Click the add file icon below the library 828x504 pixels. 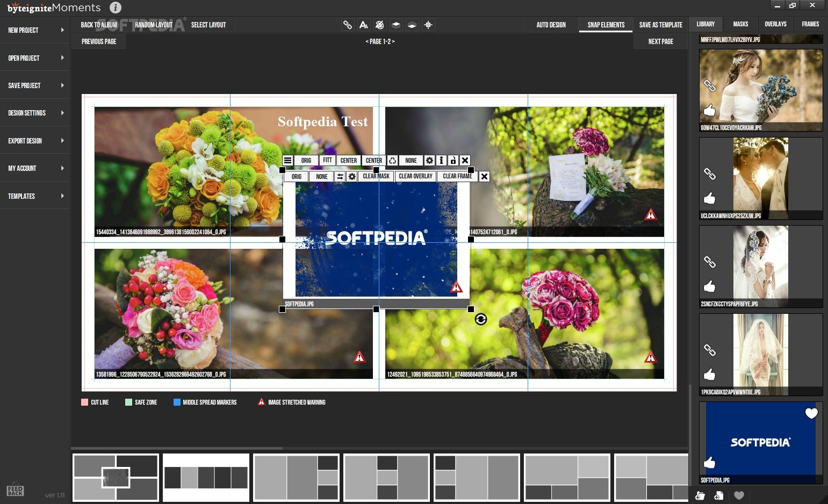tap(719, 495)
